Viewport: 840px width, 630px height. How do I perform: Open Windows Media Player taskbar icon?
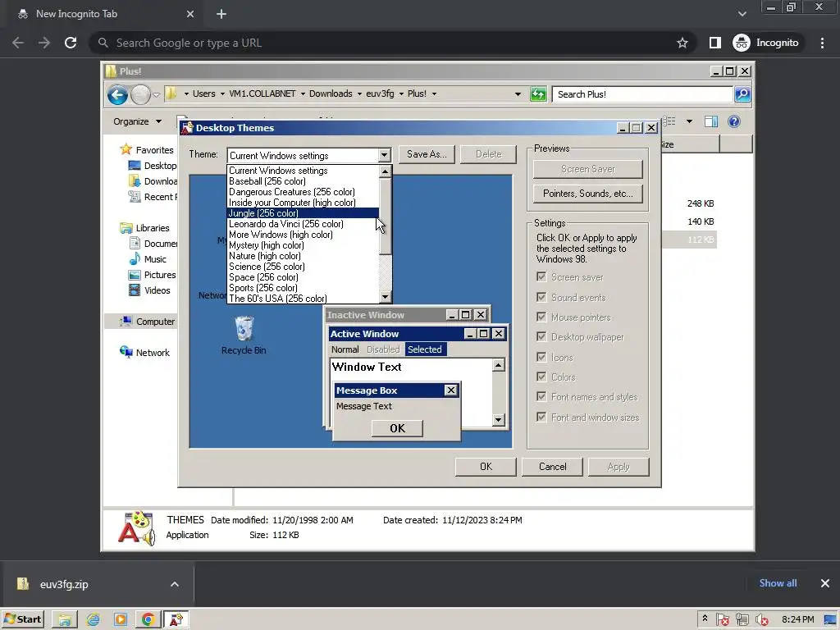[x=121, y=620]
